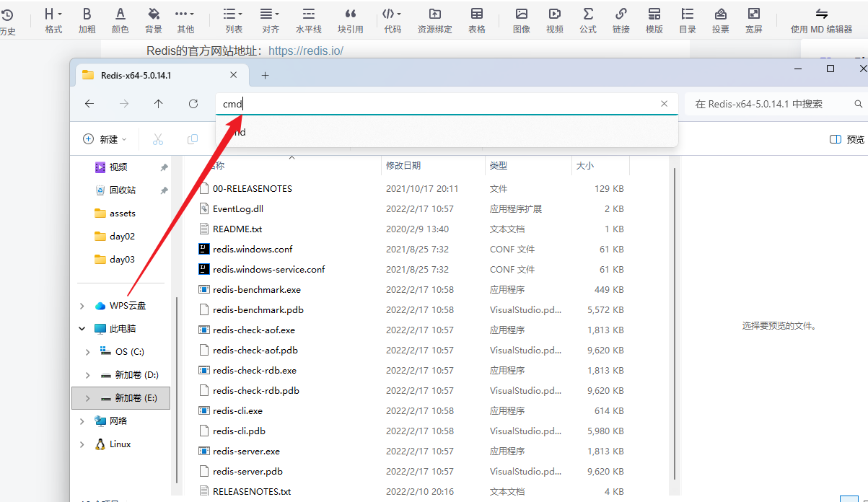Go back in File Explorer
Viewport: 868px width, 502px height.
pos(89,104)
